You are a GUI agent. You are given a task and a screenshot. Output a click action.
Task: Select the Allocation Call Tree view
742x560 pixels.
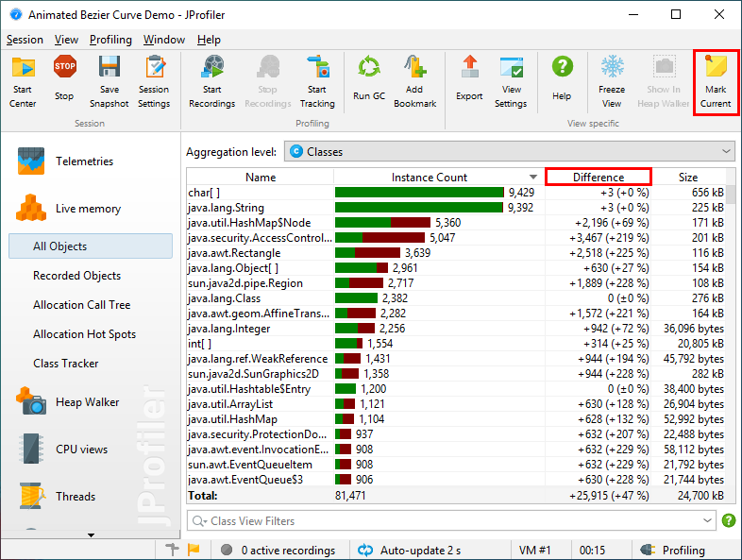click(x=81, y=305)
